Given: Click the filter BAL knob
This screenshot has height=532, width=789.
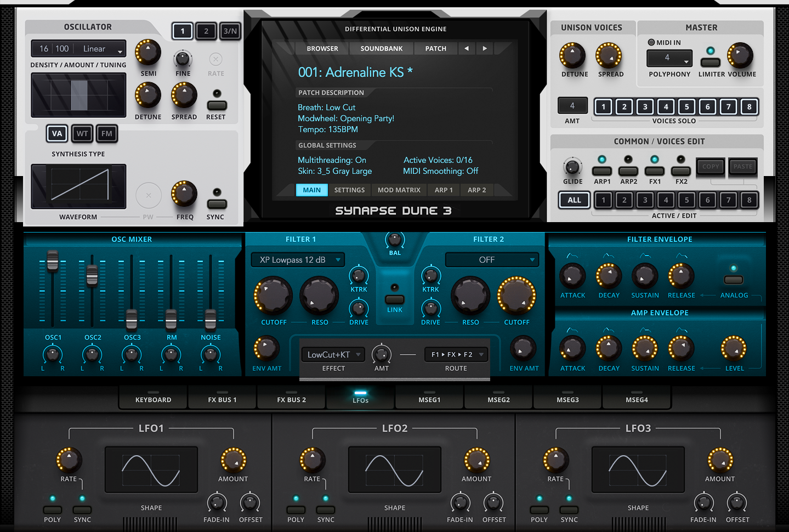Looking at the screenshot, I should point(395,239).
